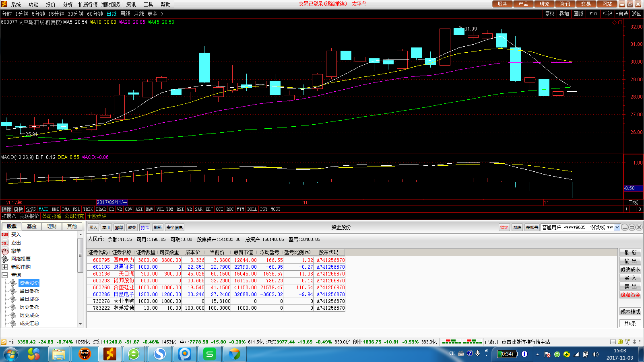Switch chart to 5分钟 period
The width and height of the screenshot is (644, 362).
click(38, 14)
